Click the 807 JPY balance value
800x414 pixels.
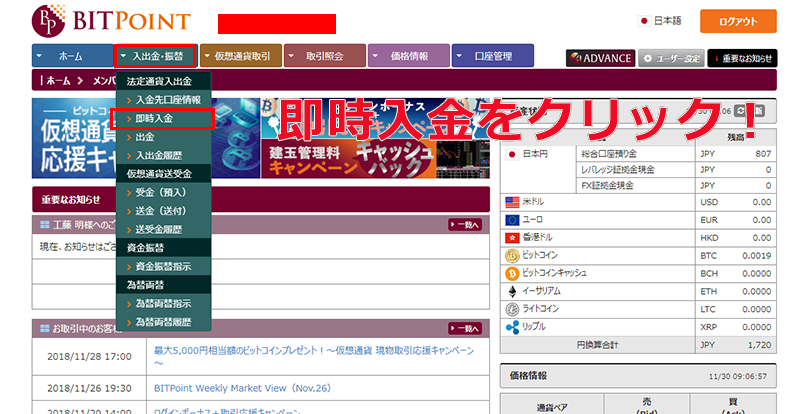[x=763, y=154]
